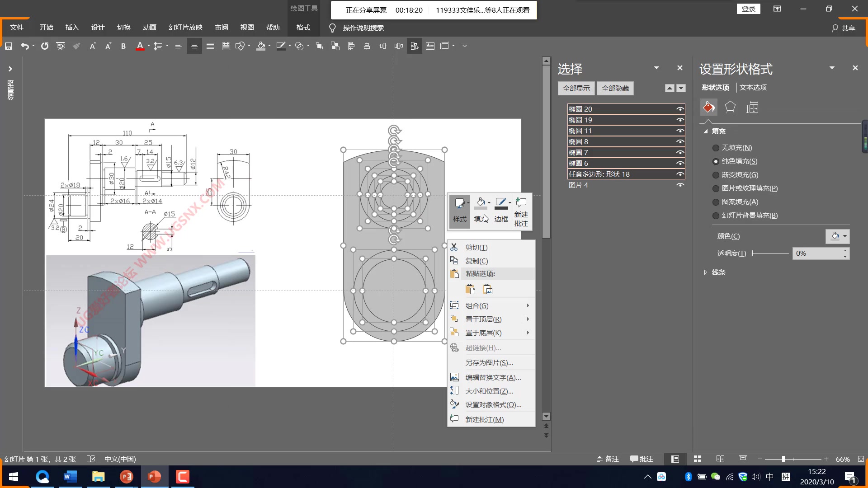Click paste as picture option icon
The height and width of the screenshot is (488, 868).
click(488, 290)
